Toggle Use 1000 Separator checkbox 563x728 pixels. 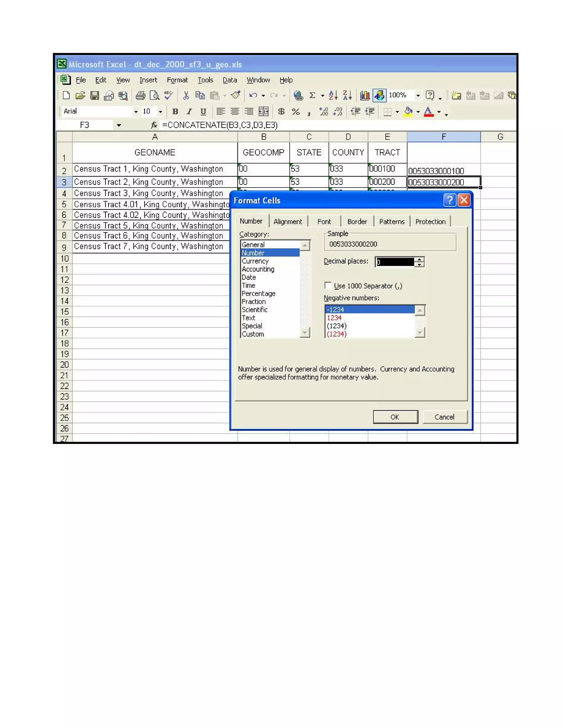click(328, 286)
